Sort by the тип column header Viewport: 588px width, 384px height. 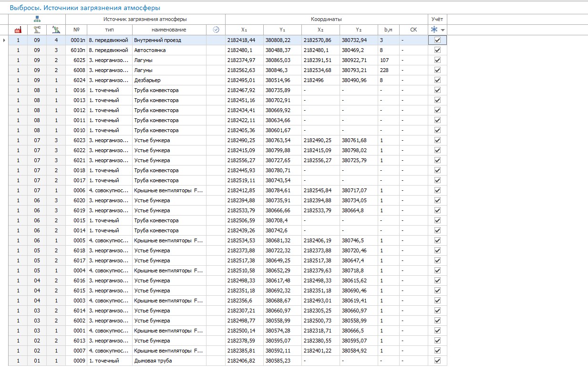coord(109,30)
